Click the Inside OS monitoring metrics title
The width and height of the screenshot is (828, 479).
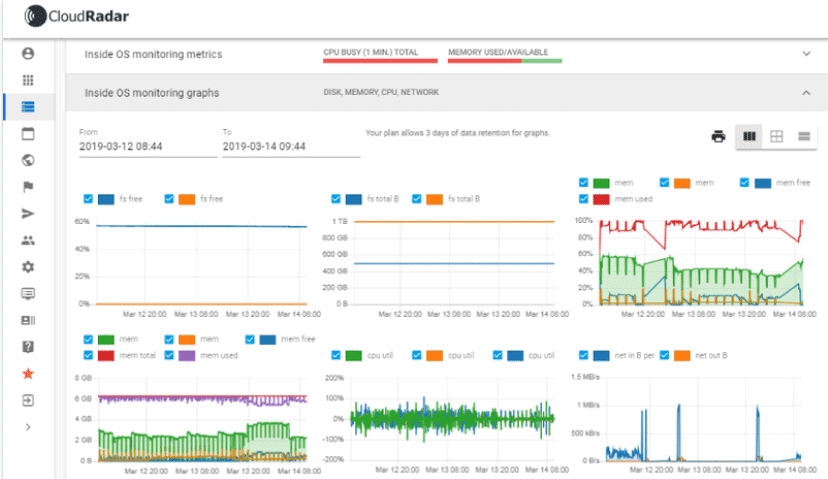tap(153, 54)
